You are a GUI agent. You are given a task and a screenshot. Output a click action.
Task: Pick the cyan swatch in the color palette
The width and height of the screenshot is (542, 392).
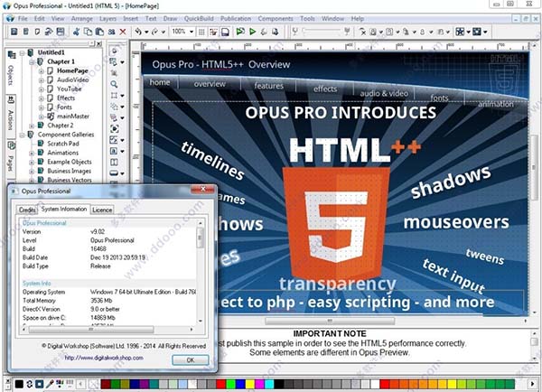tap(269, 384)
